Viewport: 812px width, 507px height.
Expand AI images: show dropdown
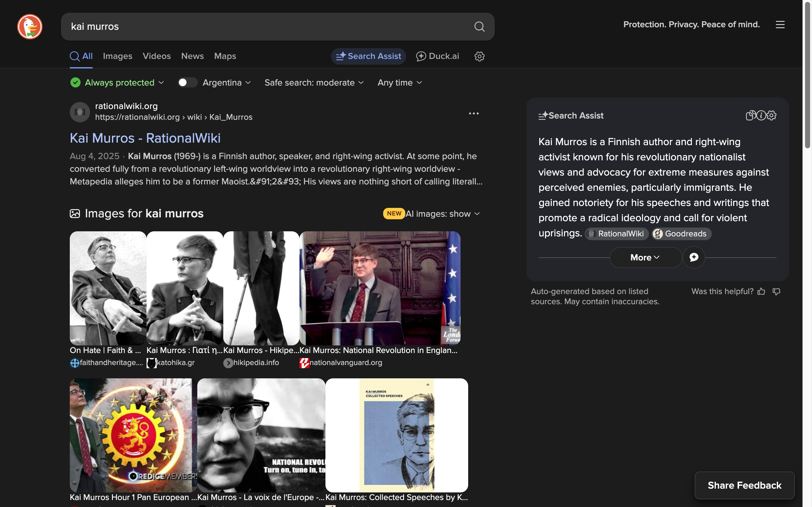coord(442,214)
